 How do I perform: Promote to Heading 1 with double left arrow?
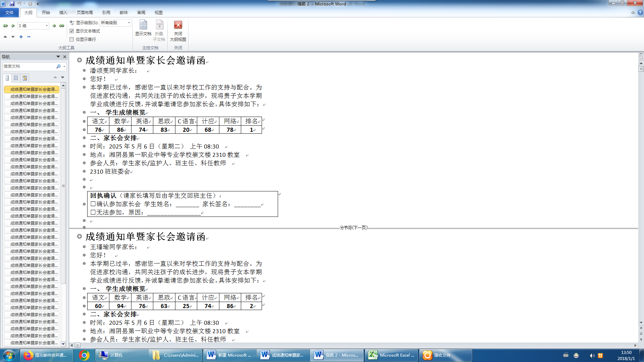5,26
